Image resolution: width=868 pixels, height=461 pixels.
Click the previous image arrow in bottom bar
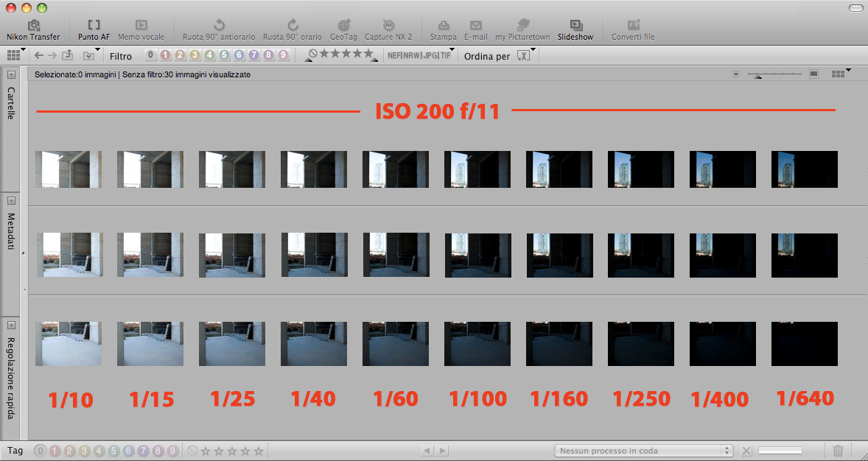[x=427, y=451]
